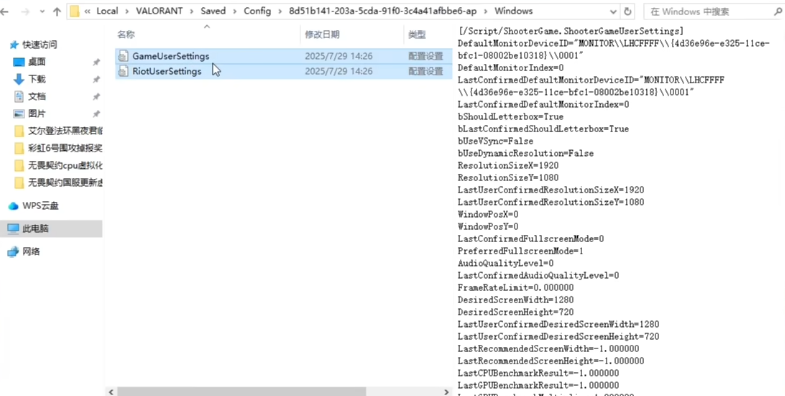Click the bShouldLetterbox=True line

pos(510,117)
